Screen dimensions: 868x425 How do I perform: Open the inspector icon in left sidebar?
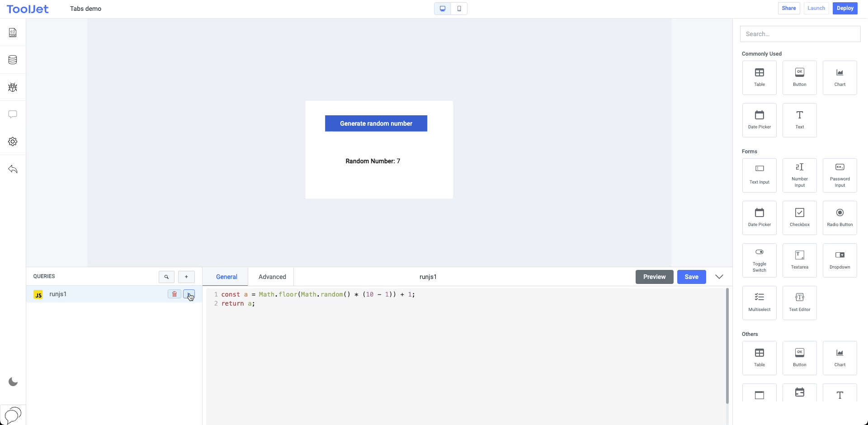pos(13,33)
